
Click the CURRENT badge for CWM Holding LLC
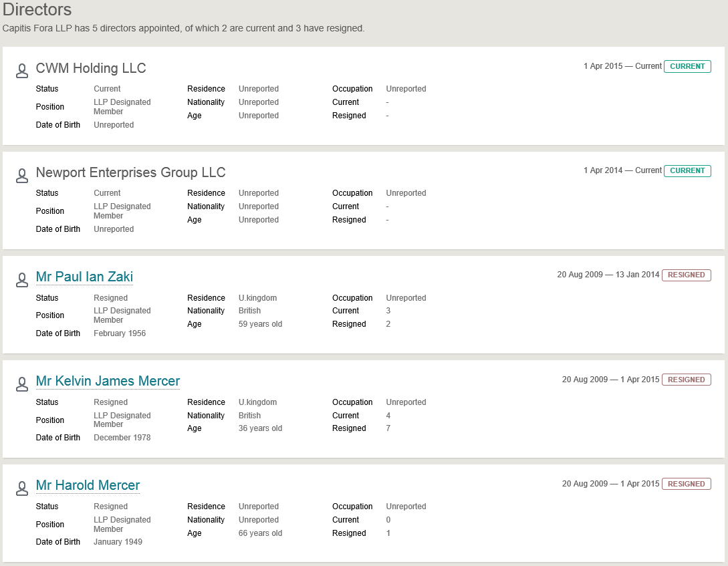pos(687,66)
